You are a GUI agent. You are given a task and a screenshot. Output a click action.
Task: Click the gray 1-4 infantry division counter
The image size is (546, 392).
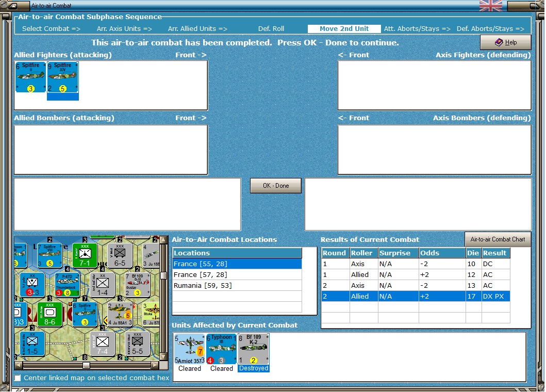[x=103, y=285]
